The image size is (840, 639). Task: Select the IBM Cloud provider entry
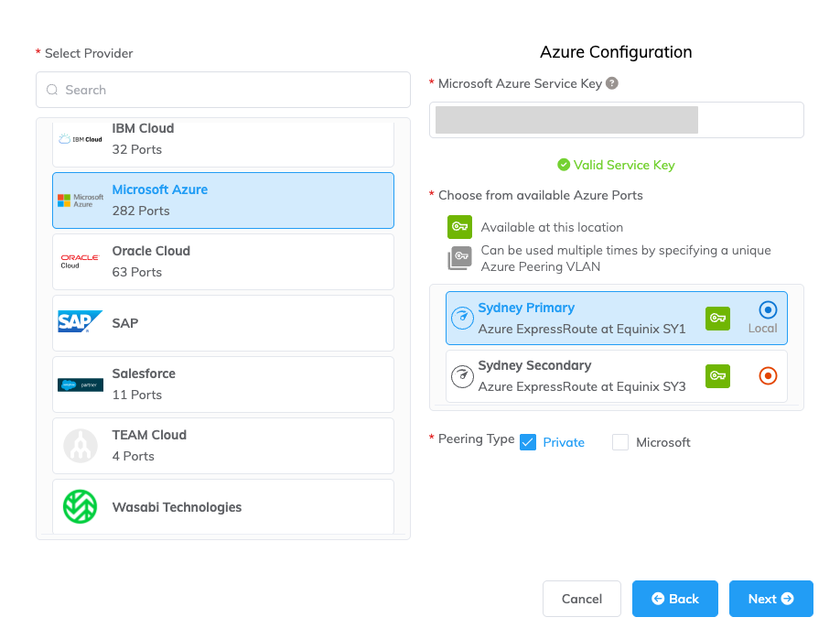(x=223, y=138)
